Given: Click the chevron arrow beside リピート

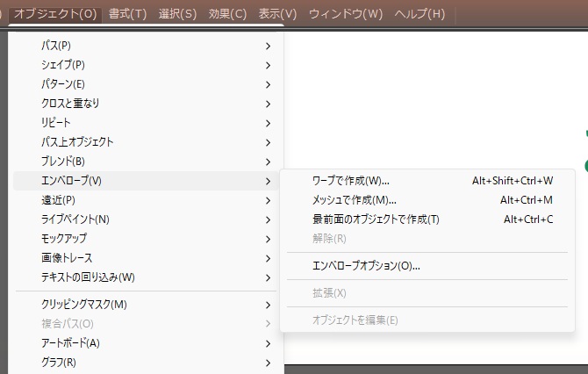Looking at the screenshot, I should [x=268, y=124].
